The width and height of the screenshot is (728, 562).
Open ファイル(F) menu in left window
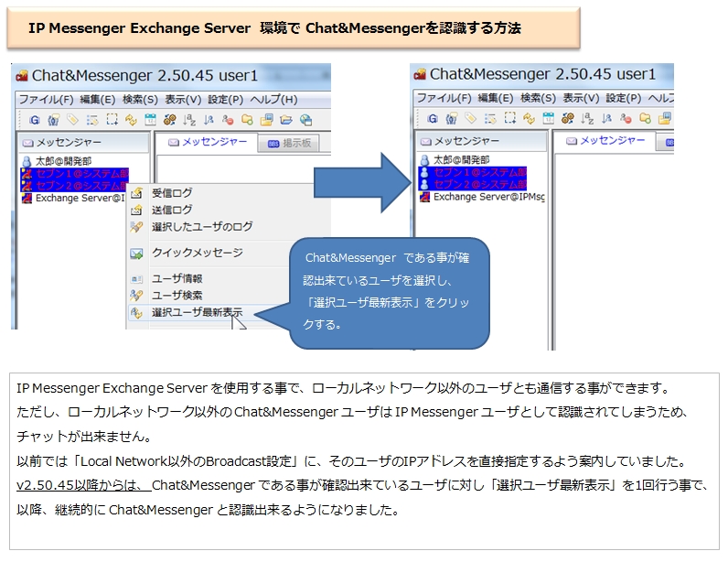click(x=46, y=100)
